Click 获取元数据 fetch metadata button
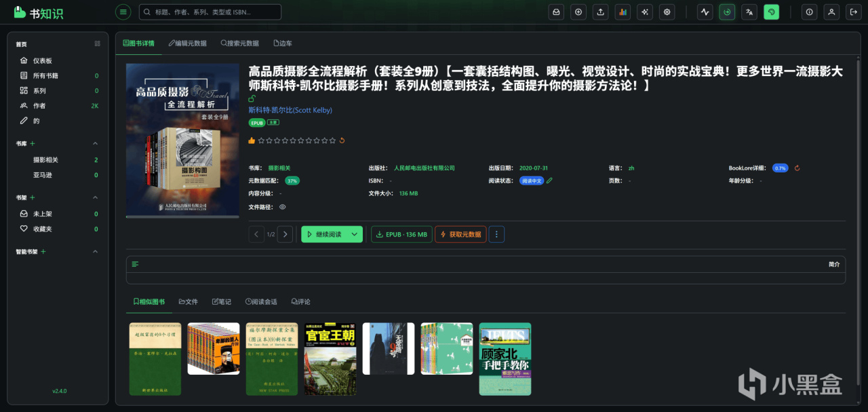 point(460,234)
